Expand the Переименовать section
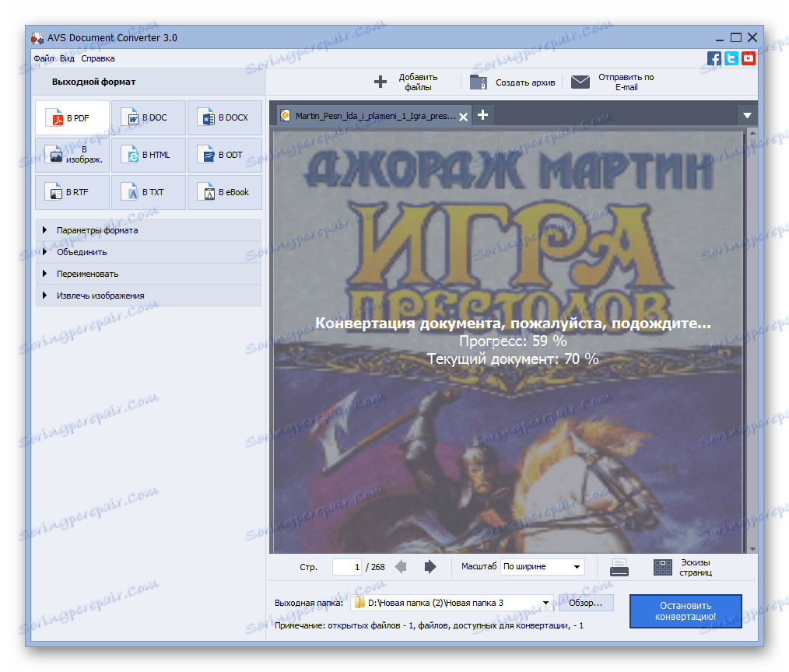 tap(149, 274)
